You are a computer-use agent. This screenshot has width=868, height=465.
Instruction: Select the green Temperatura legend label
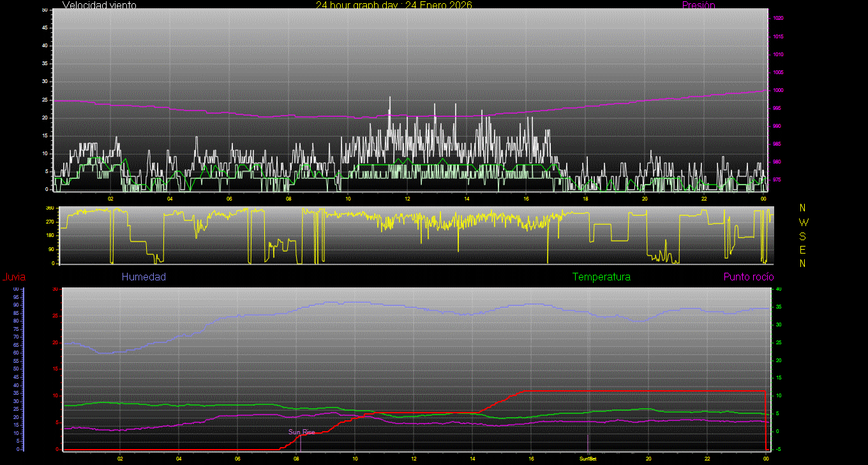click(x=601, y=277)
